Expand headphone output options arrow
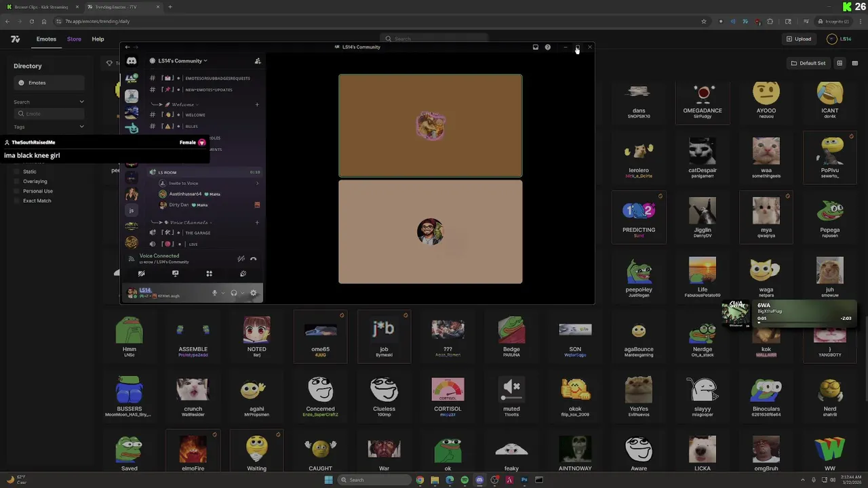 pyautogui.click(x=241, y=293)
